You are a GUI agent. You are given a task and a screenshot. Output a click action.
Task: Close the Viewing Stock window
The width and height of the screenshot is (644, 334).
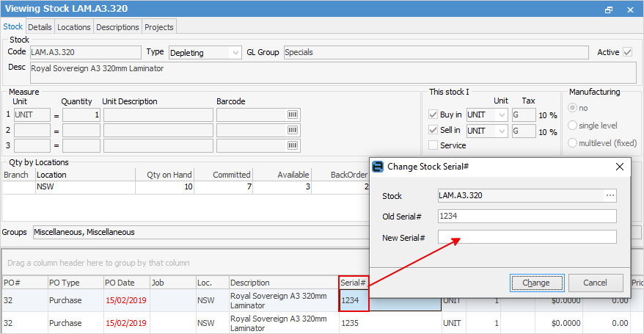pyautogui.click(x=630, y=10)
